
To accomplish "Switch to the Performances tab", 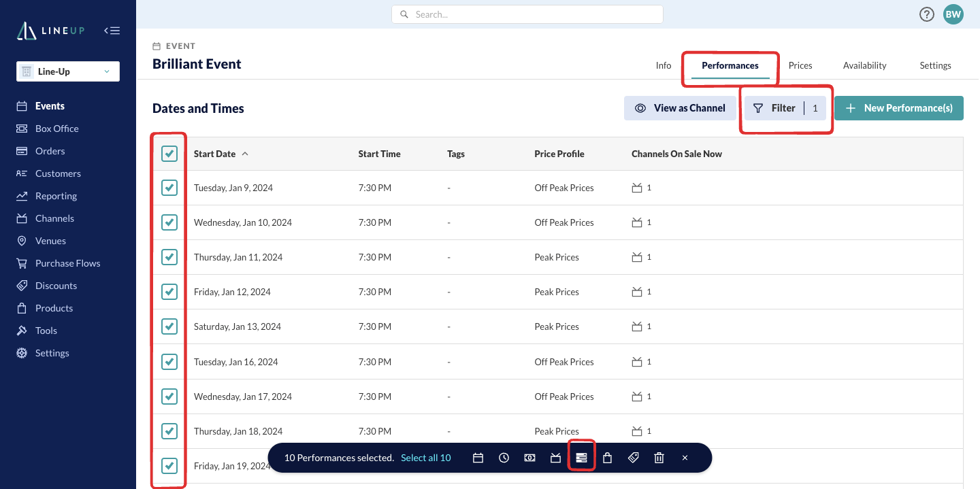I will click(730, 65).
